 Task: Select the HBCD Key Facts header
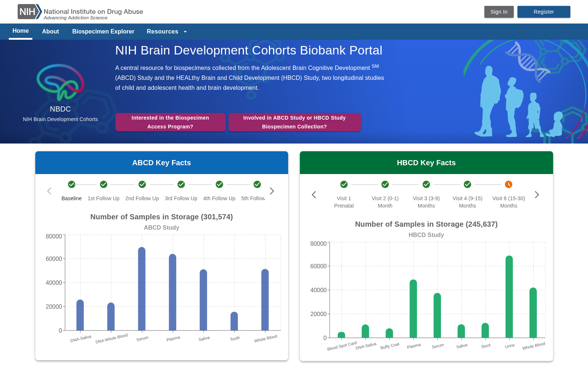pos(426,163)
